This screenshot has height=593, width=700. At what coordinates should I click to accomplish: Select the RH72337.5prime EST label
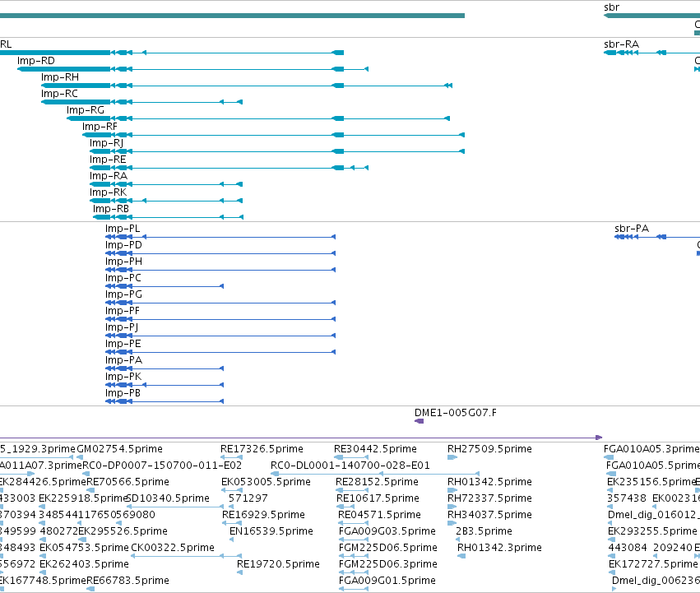[x=489, y=498]
